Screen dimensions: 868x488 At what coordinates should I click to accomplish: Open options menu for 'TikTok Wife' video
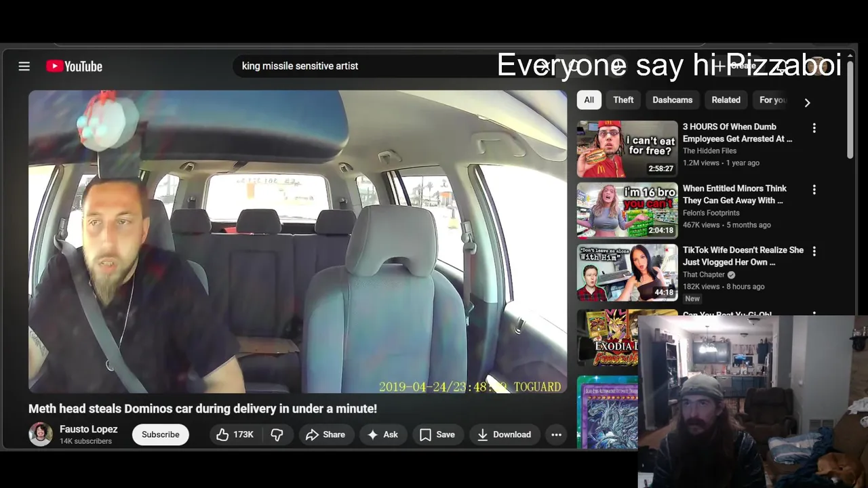[814, 251]
